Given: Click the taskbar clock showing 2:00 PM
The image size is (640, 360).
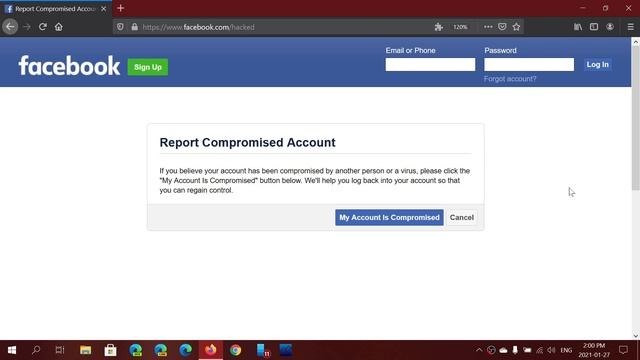Looking at the screenshot, I should click(594, 350).
